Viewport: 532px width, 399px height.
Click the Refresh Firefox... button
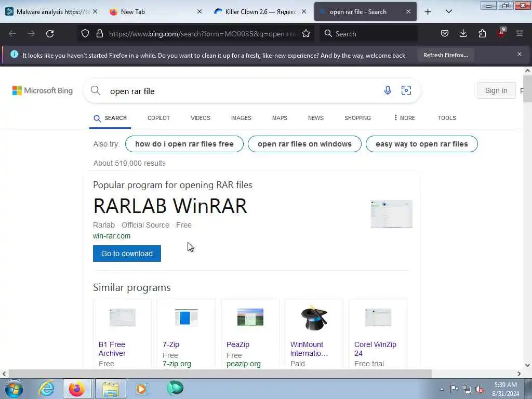click(x=445, y=55)
